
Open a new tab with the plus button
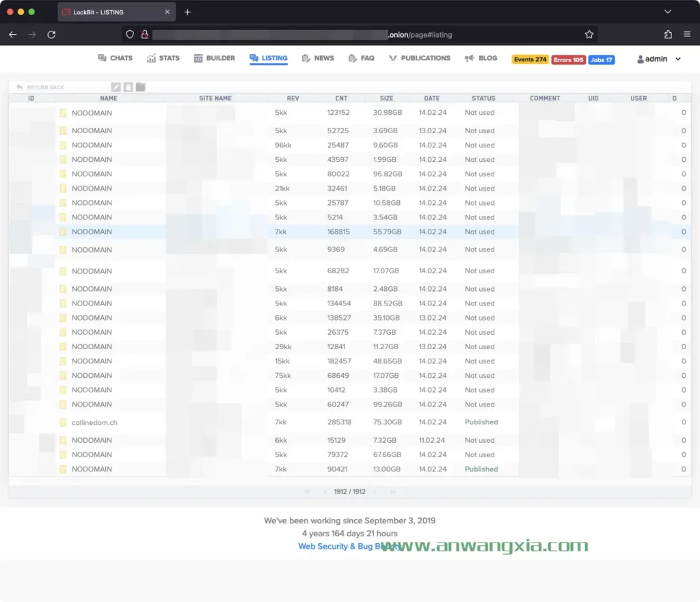187,12
